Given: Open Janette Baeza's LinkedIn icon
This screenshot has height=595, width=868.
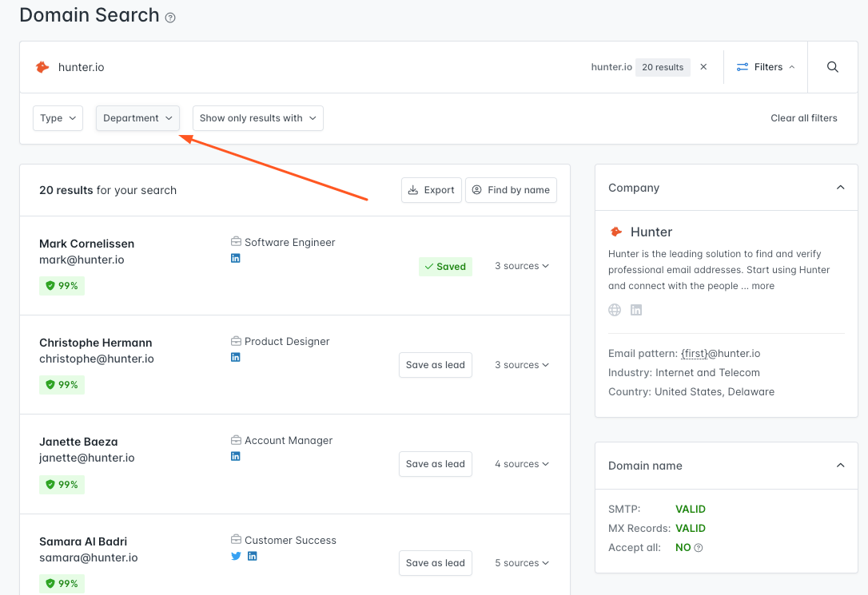Looking at the screenshot, I should tap(235, 456).
